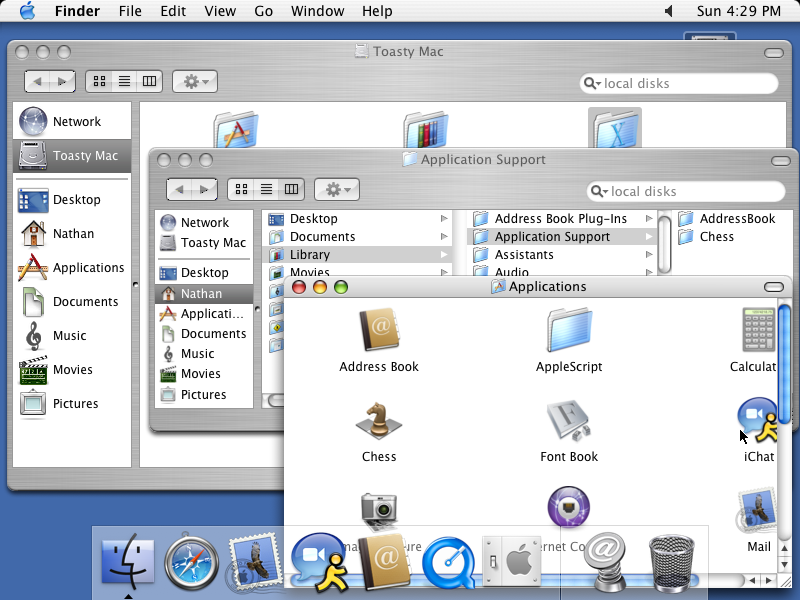Open the Go menu in the menu bar
This screenshot has height=600, width=800.
click(264, 11)
